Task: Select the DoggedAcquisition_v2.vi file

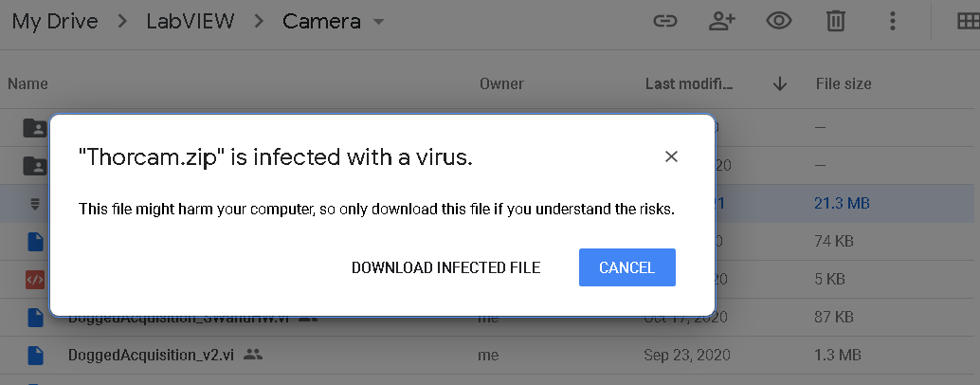Action: coord(151,355)
